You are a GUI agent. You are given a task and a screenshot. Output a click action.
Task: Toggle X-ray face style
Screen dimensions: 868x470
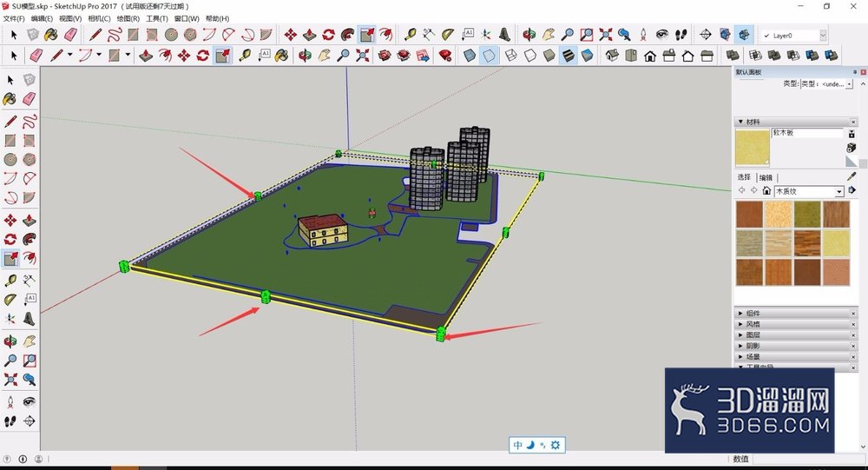pyautogui.click(x=470, y=56)
